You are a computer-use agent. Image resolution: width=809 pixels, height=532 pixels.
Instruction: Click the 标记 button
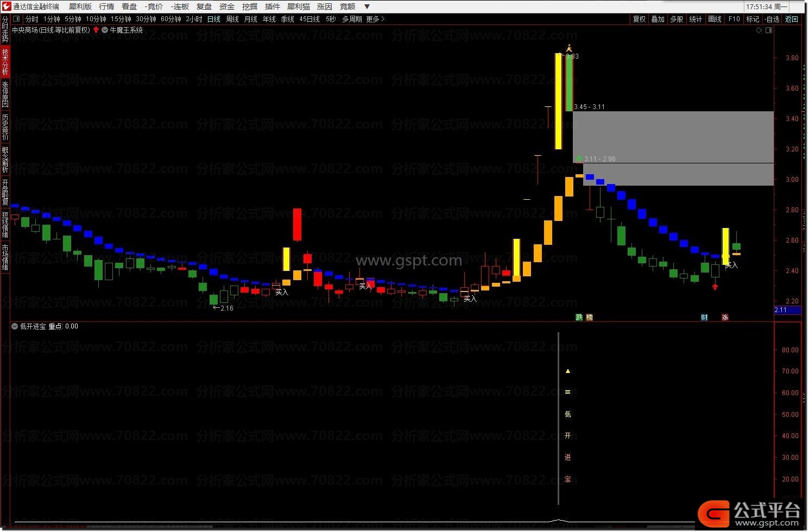[753, 19]
